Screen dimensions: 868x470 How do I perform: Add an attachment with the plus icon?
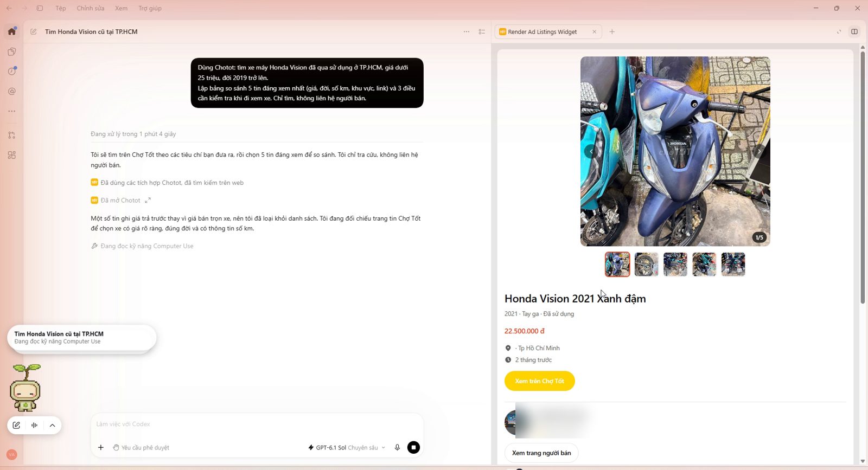click(x=101, y=448)
